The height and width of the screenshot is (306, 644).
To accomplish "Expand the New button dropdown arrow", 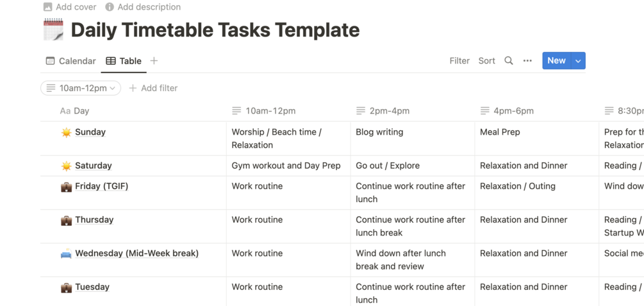I will (578, 61).
